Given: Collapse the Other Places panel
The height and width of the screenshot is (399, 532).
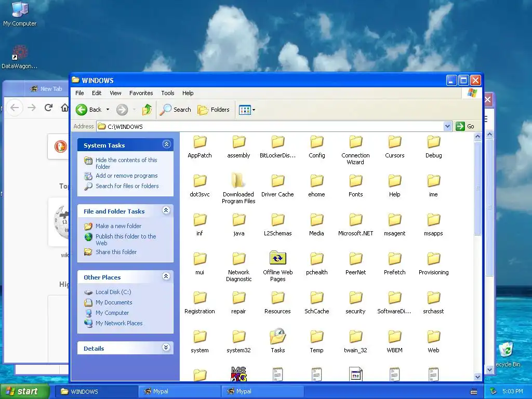Looking at the screenshot, I should (166, 276).
